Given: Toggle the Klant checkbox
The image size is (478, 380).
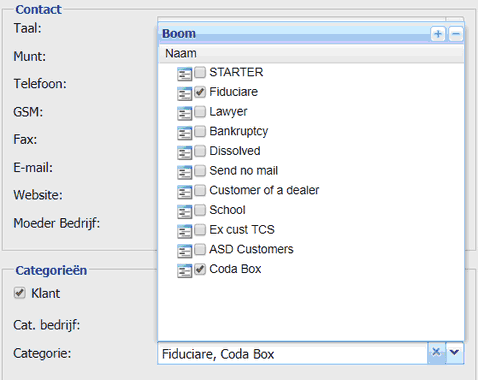Looking at the screenshot, I should (20, 293).
